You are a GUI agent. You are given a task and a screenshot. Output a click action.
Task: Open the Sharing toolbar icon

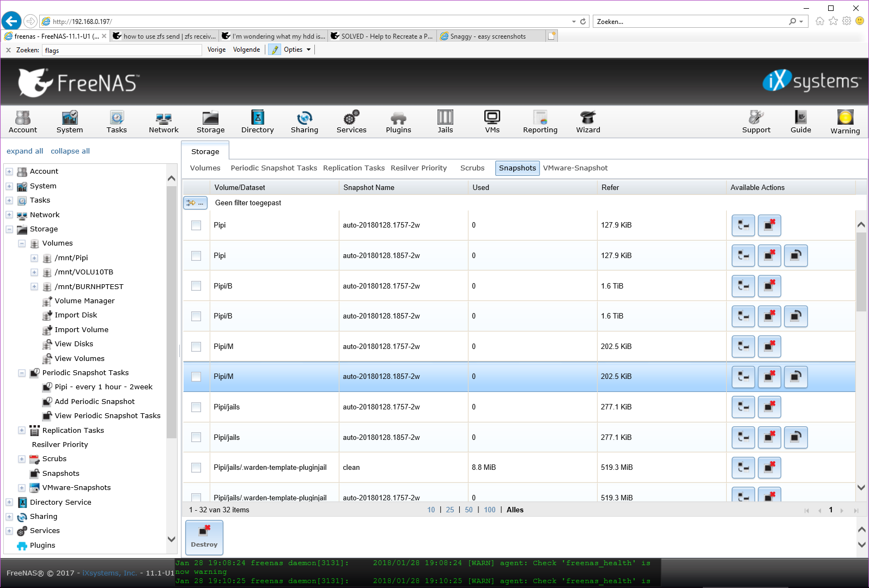pos(304,122)
